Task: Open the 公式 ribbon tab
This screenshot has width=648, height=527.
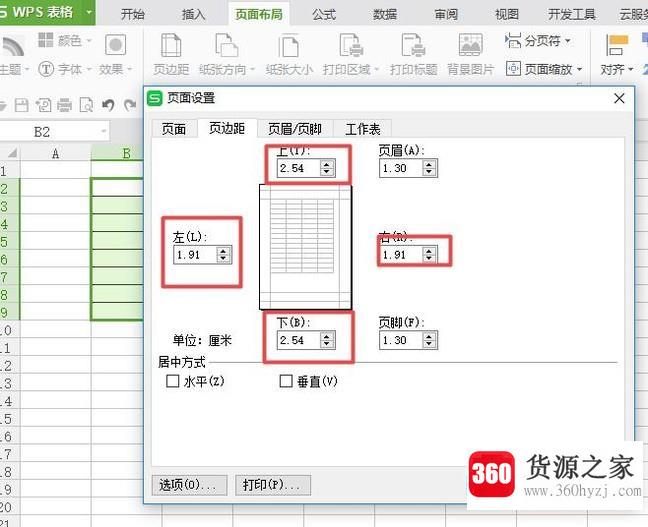Action: pos(324,14)
